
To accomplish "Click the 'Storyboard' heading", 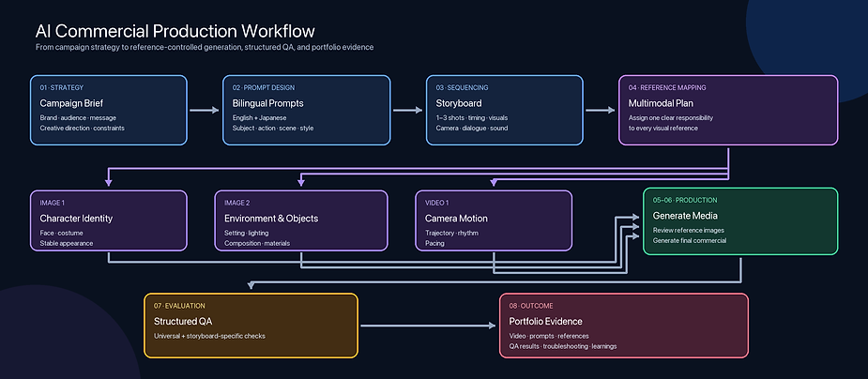I will coord(459,103).
